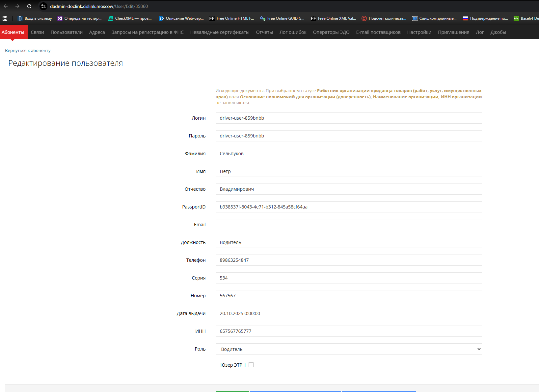Screen dimensions: 539x392
Task: Open site information icon in address bar
Action: click(x=43, y=6)
